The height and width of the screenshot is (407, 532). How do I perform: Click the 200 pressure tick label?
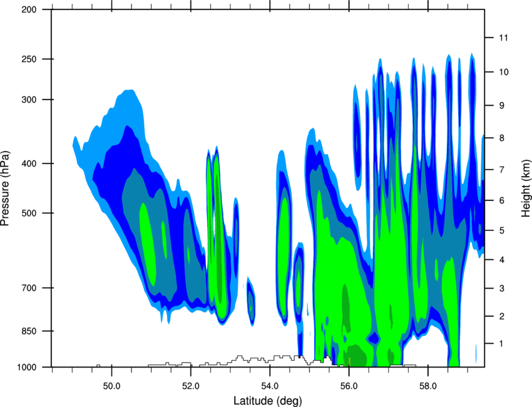(x=29, y=10)
